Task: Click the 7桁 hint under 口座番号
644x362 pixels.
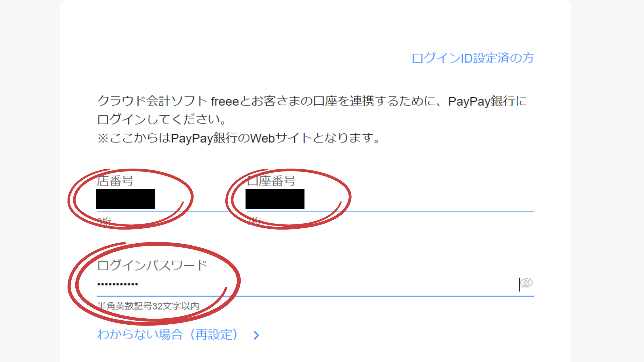Action: click(254, 221)
